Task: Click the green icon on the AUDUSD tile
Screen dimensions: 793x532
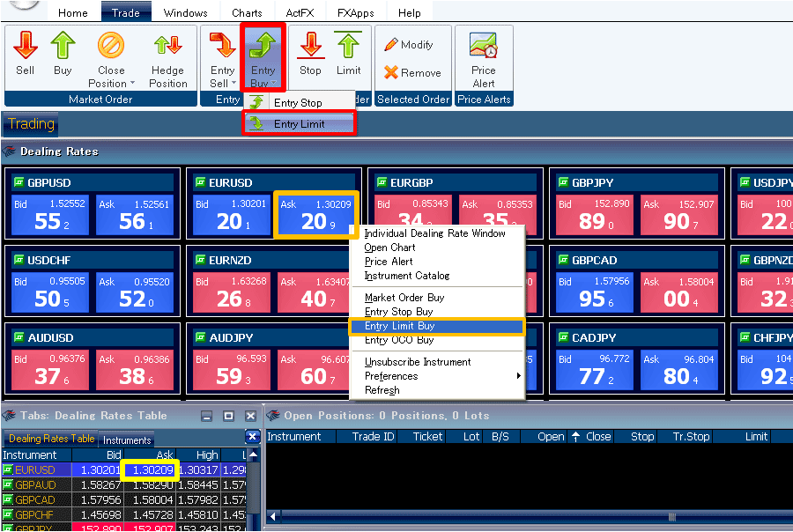Action: point(19,337)
